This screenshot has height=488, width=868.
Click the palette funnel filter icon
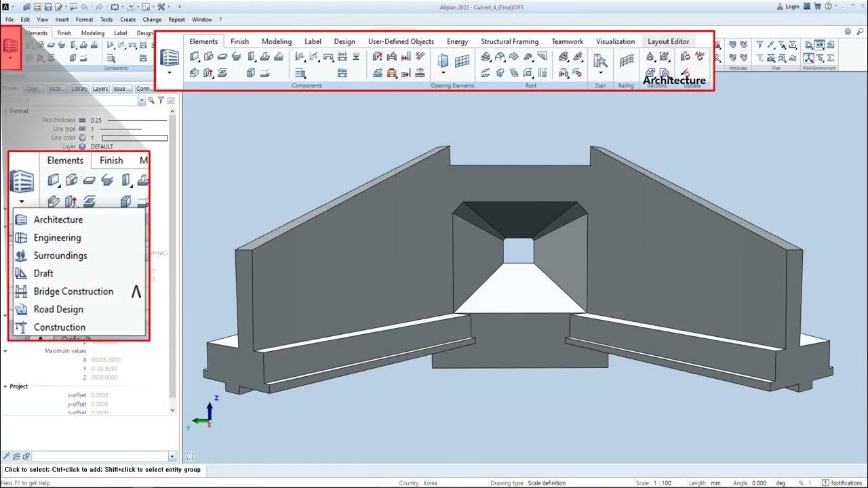pyautogui.click(x=161, y=100)
